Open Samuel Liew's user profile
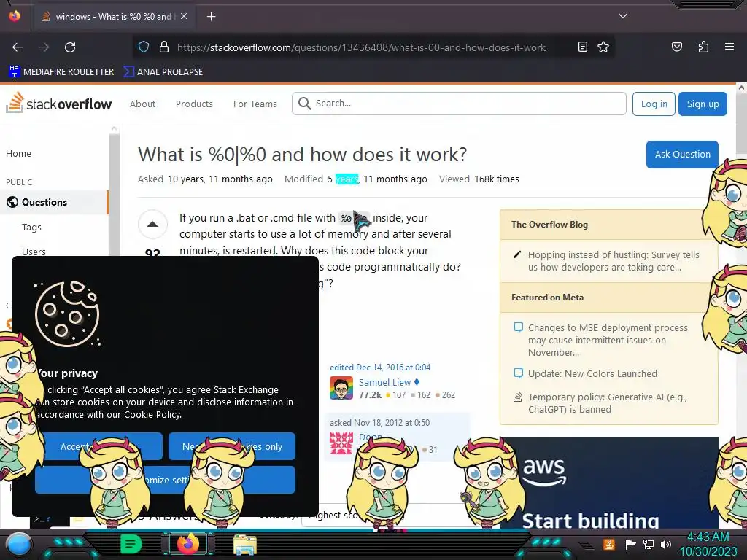The height and width of the screenshot is (560, 747). pos(384,382)
